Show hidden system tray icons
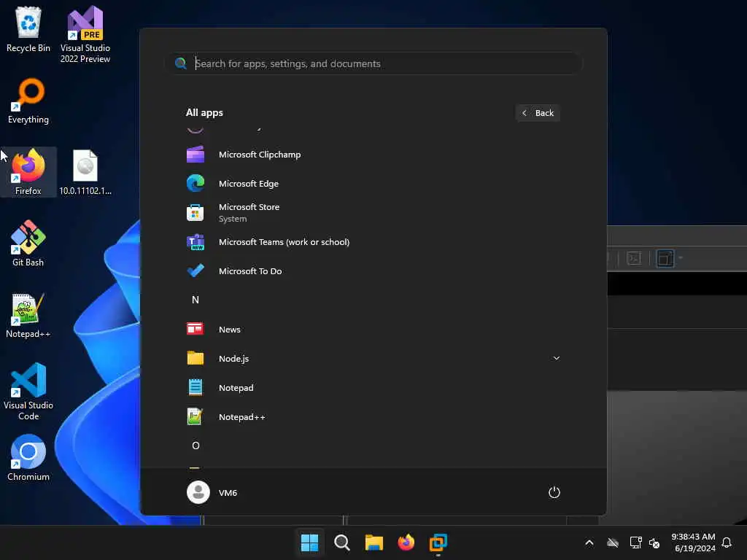747x560 pixels. tap(589, 542)
